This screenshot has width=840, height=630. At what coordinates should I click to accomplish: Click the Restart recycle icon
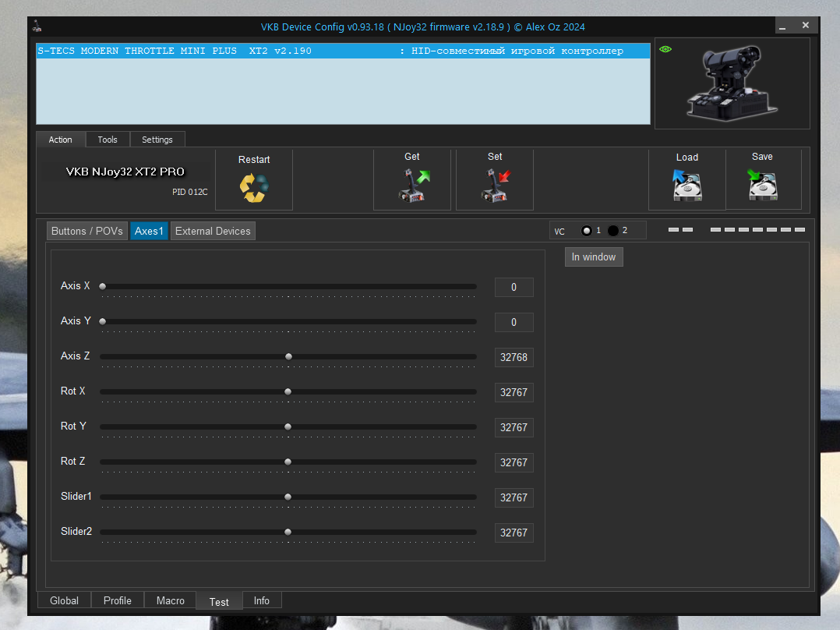pyautogui.click(x=254, y=188)
